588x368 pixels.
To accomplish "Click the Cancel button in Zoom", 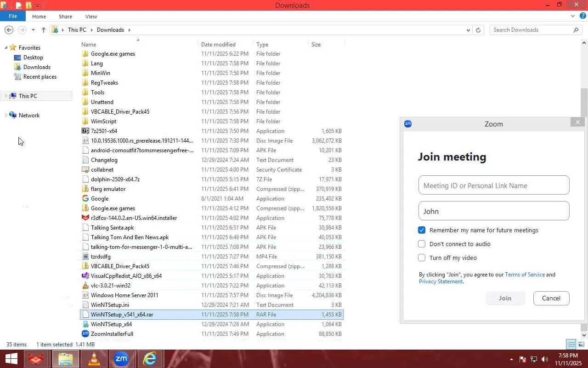I will pyautogui.click(x=551, y=298).
